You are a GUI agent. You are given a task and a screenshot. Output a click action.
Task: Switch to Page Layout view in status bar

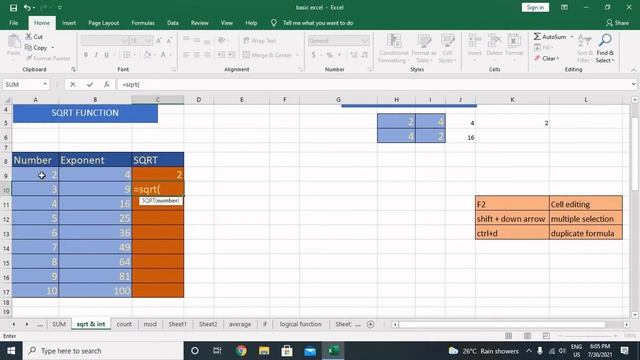click(527, 336)
